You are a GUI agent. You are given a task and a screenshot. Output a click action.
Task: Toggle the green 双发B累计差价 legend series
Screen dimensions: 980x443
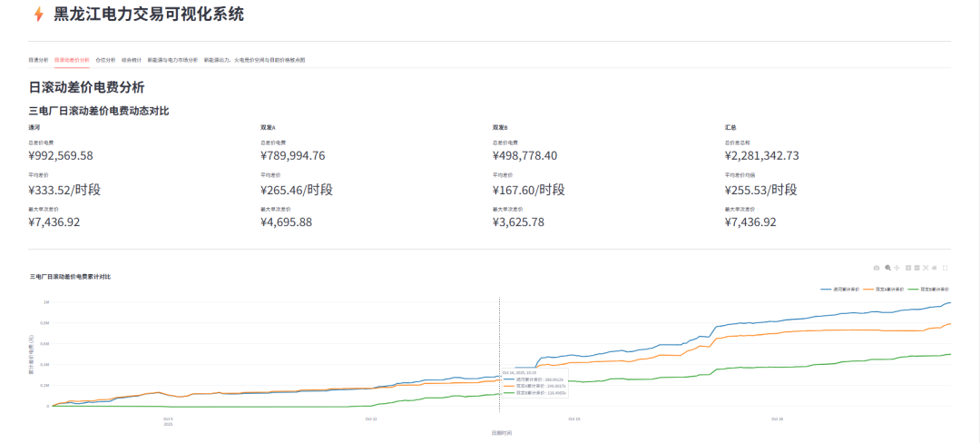pos(934,289)
